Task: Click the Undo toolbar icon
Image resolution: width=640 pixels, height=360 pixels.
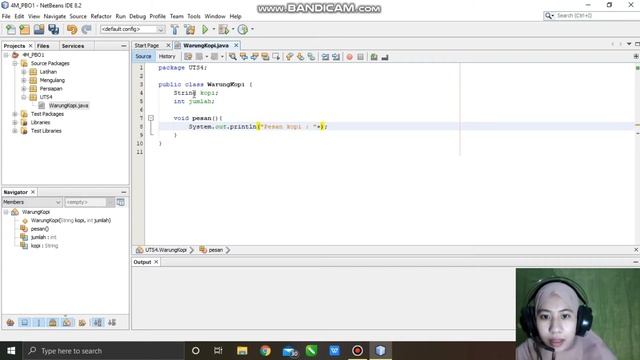Action: [72, 29]
